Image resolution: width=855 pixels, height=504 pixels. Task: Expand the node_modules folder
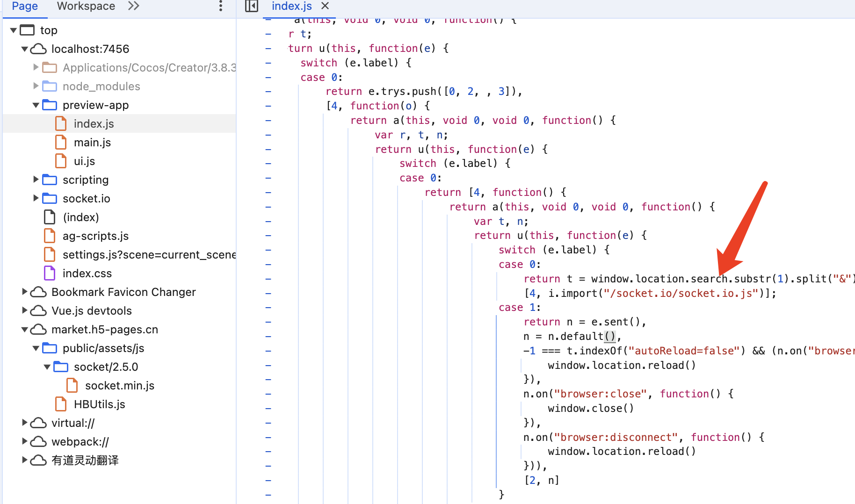pos(36,86)
